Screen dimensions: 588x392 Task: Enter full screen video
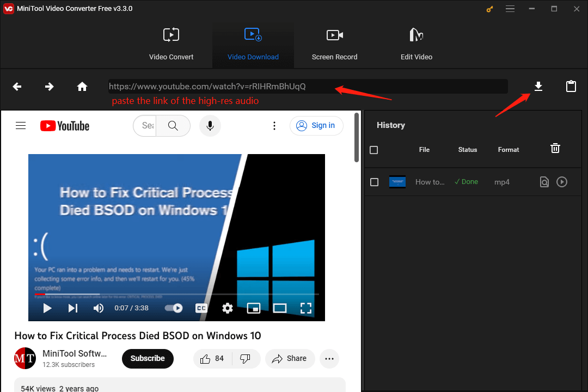click(x=306, y=308)
